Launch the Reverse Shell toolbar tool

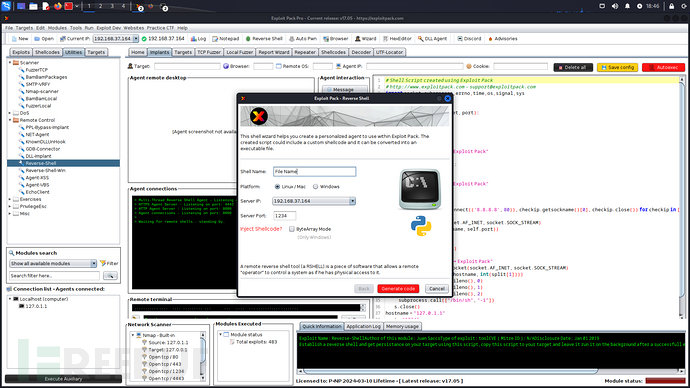264,39
